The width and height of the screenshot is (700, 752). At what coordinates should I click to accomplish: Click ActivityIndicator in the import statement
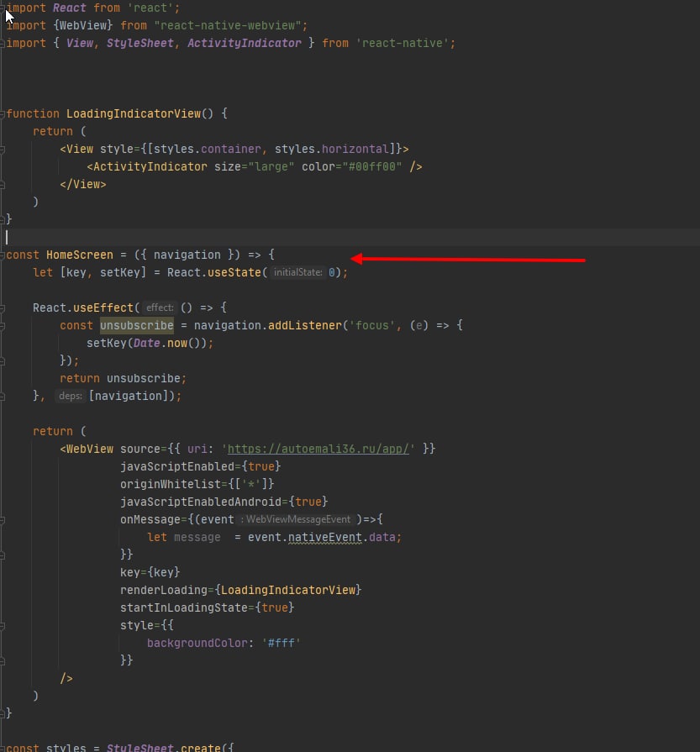[x=245, y=43]
